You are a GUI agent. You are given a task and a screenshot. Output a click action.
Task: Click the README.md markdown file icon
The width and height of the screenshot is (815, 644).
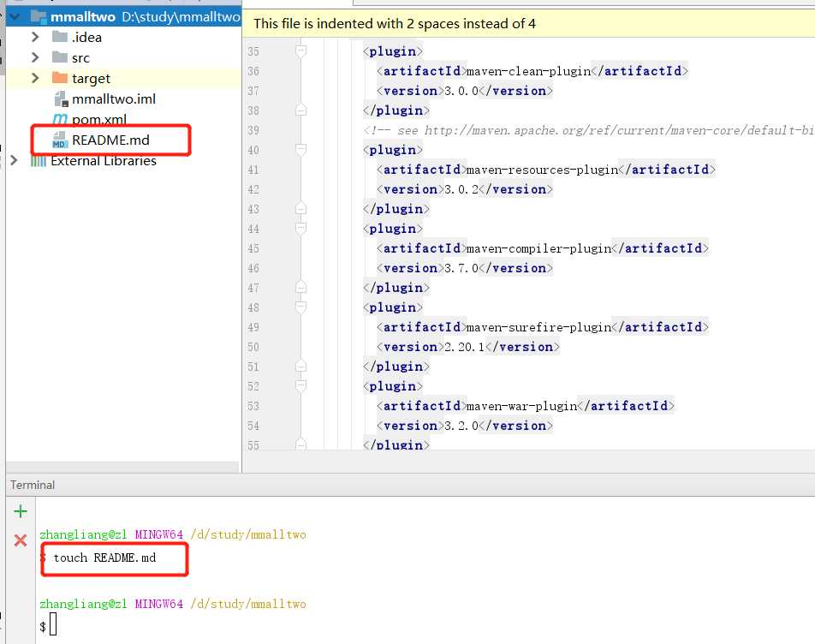[x=60, y=140]
